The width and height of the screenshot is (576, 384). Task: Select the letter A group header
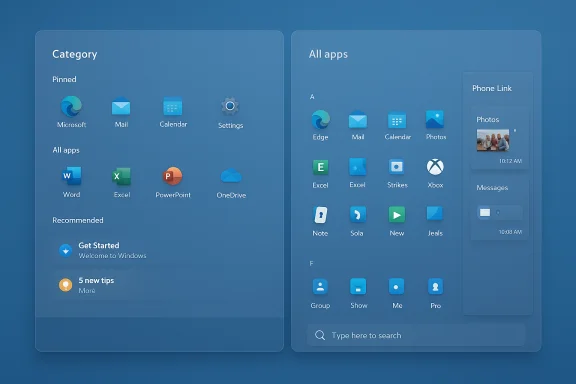tap(312, 97)
